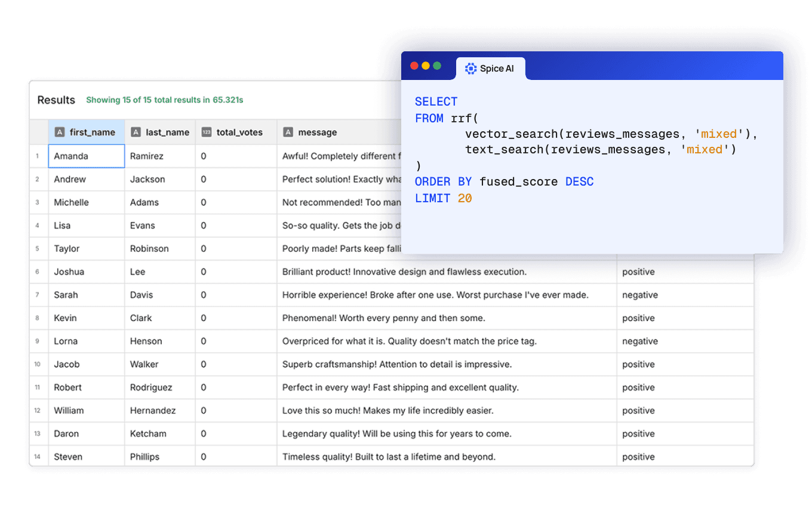Click the selected cell containing "Amanda"

point(87,156)
